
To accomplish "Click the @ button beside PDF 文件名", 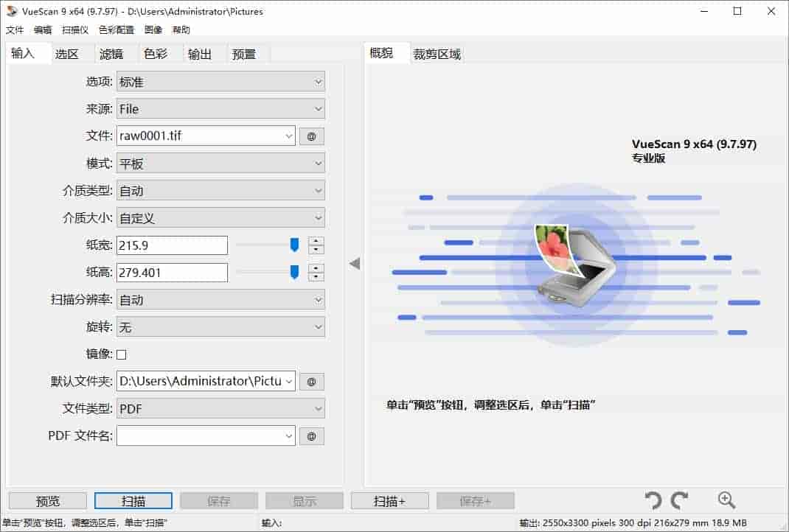I will pyautogui.click(x=311, y=436).
